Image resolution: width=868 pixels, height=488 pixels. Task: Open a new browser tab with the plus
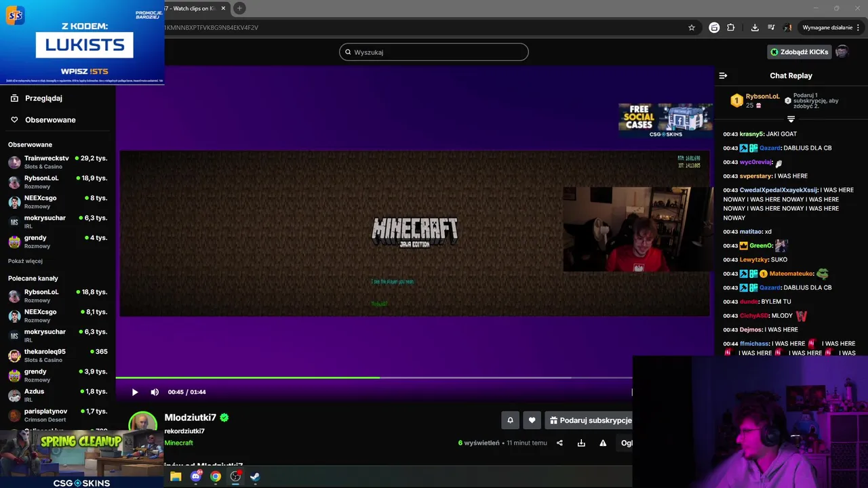239,8
